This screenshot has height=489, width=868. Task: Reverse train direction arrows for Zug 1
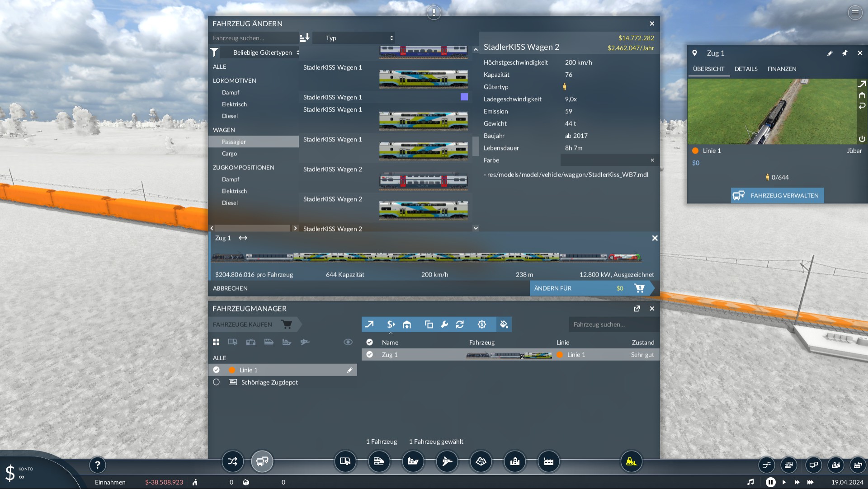243,238
